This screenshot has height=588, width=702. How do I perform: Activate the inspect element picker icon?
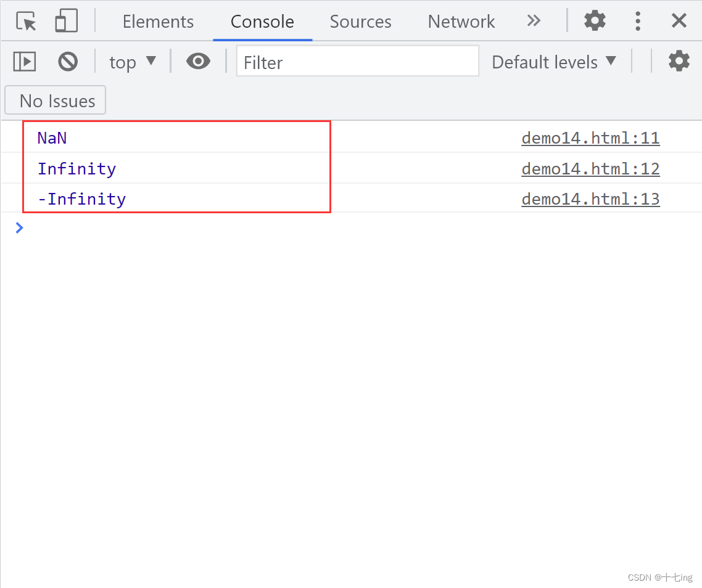(26, 21)
